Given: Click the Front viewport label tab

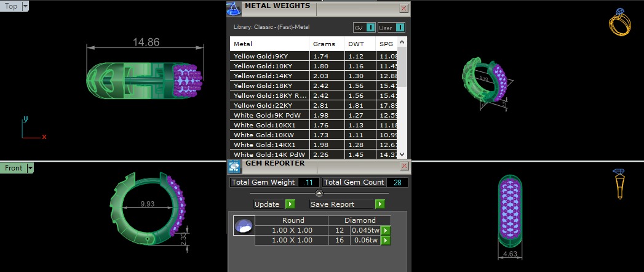Looking at the screenshot, I should tap(13, 168).
